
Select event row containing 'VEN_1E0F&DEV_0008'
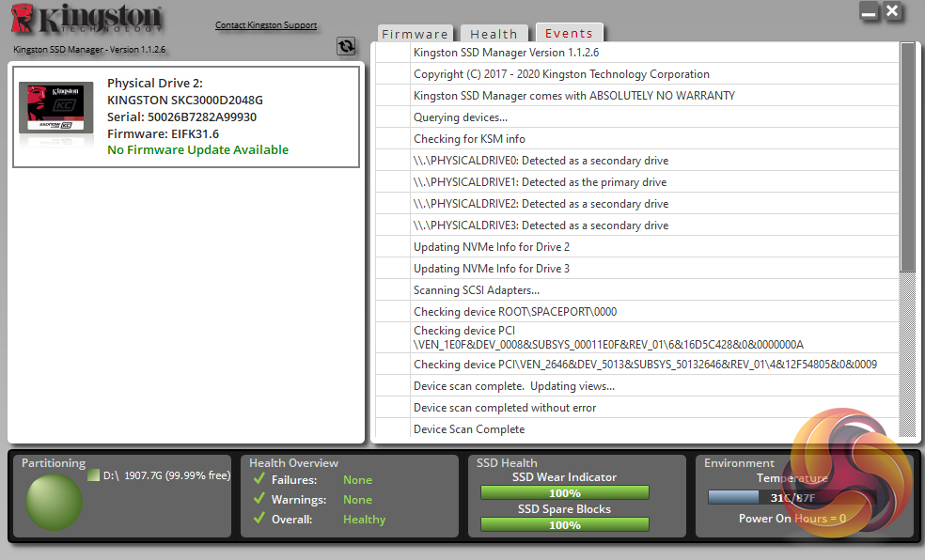coord(637,337)
